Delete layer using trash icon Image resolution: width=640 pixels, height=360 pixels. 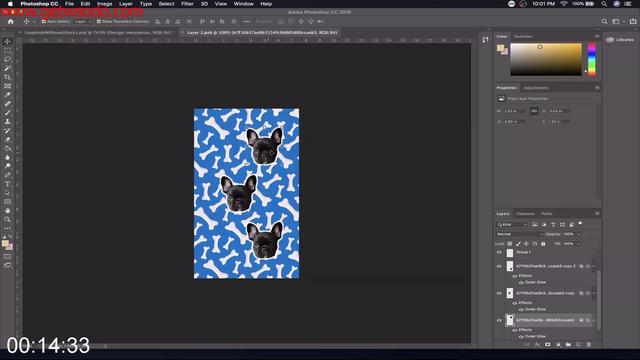[589, 345]
